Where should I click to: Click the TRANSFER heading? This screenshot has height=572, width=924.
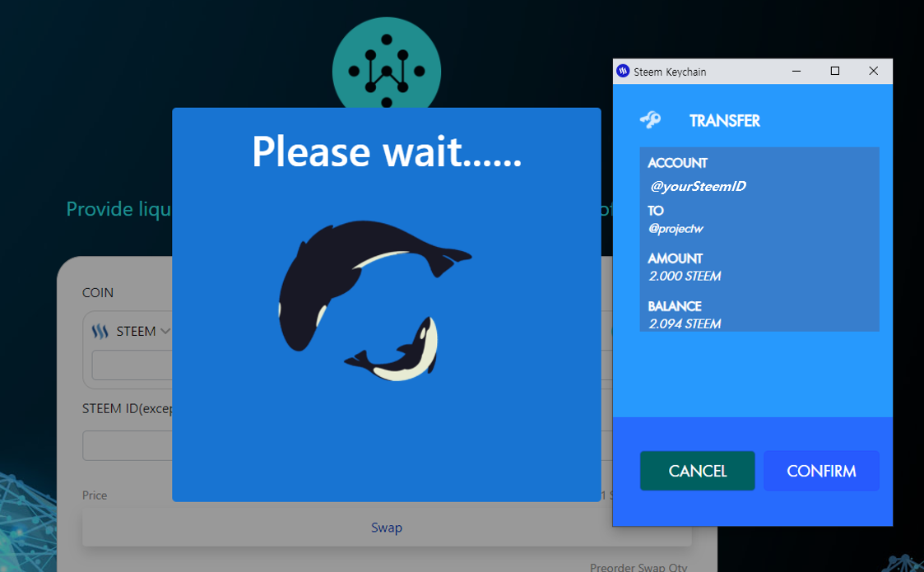pos(725,121)
